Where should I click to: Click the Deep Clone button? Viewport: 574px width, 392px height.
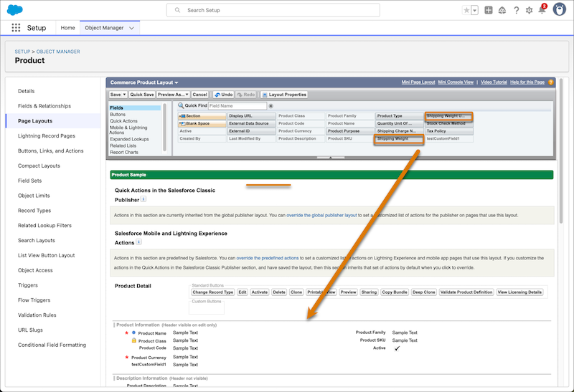424,292
